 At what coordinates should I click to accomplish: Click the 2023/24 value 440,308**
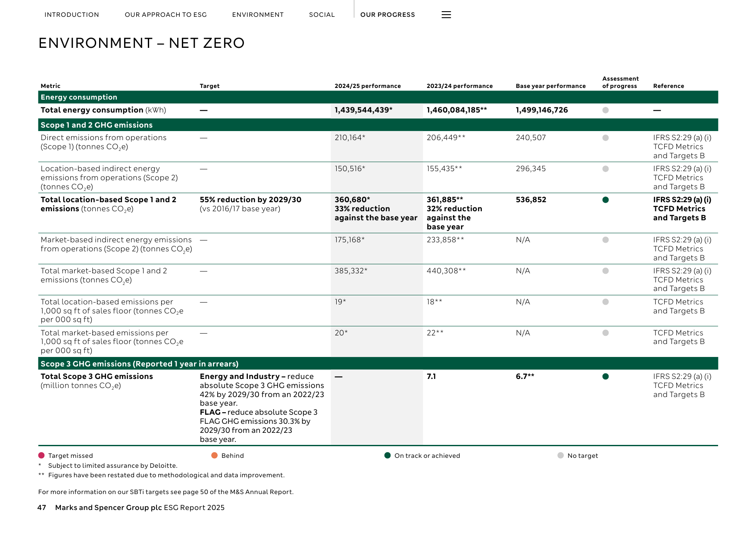tap(446, 271)
